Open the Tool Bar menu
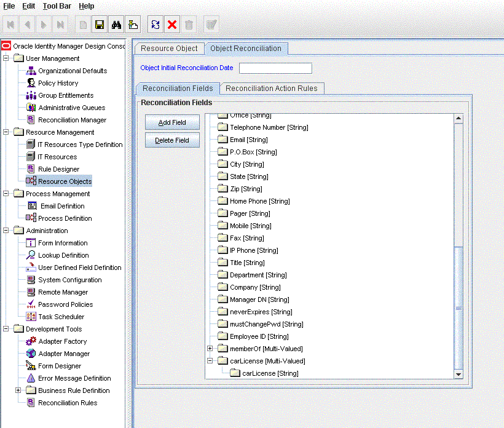The height and width of the screenshot is (428, 504). pos(57,6)
